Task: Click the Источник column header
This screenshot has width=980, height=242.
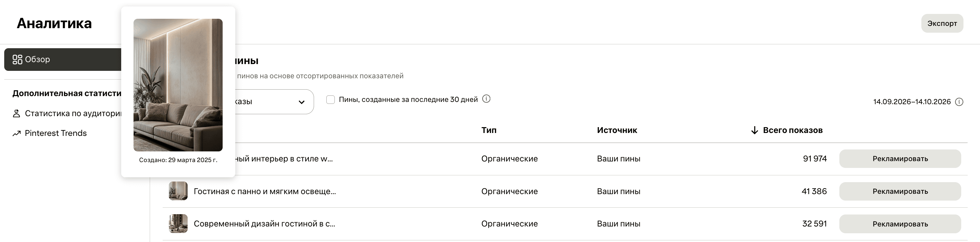Action: click(617, 130)
